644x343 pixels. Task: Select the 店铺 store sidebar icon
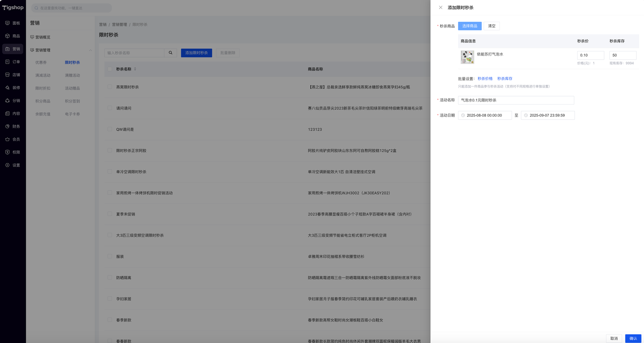point(8,74)
